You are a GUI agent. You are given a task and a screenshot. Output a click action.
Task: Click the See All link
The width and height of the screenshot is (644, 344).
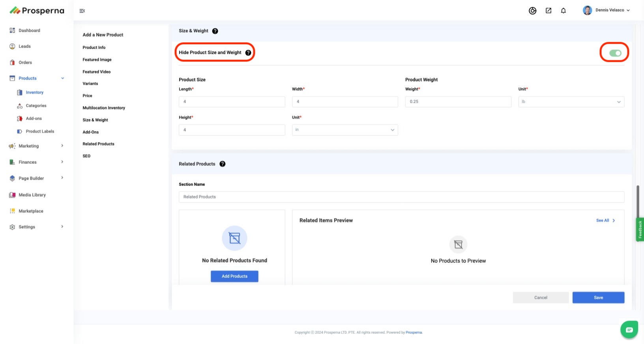(605, 221)
